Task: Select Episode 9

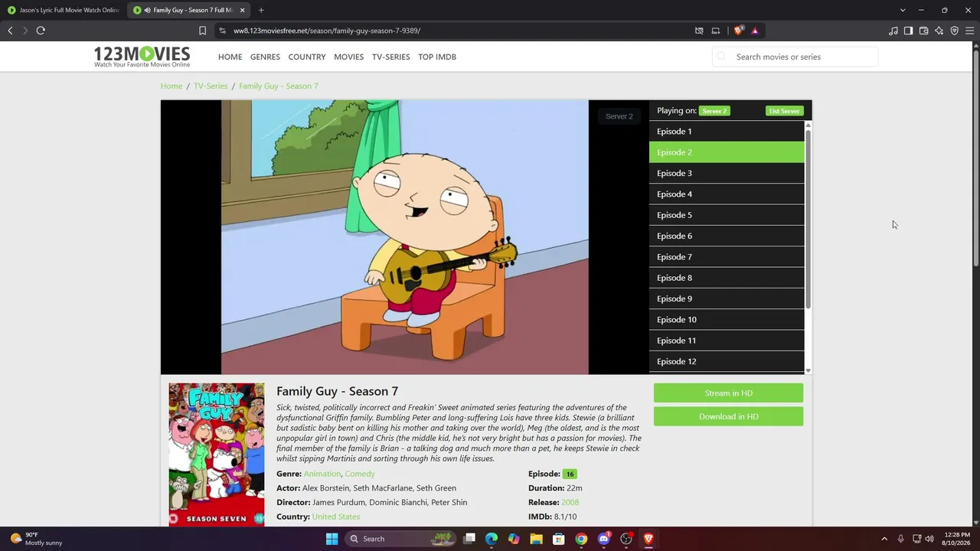Action: (727, 298)
